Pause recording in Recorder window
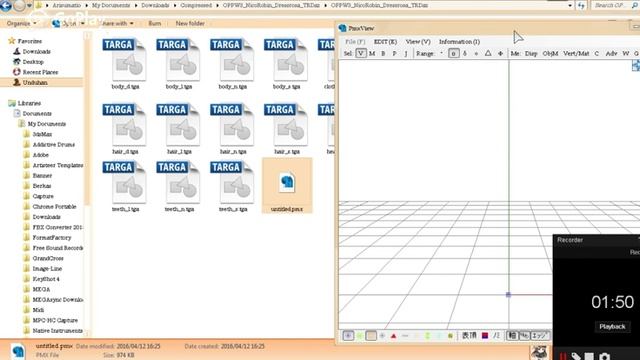 point(563,356)
